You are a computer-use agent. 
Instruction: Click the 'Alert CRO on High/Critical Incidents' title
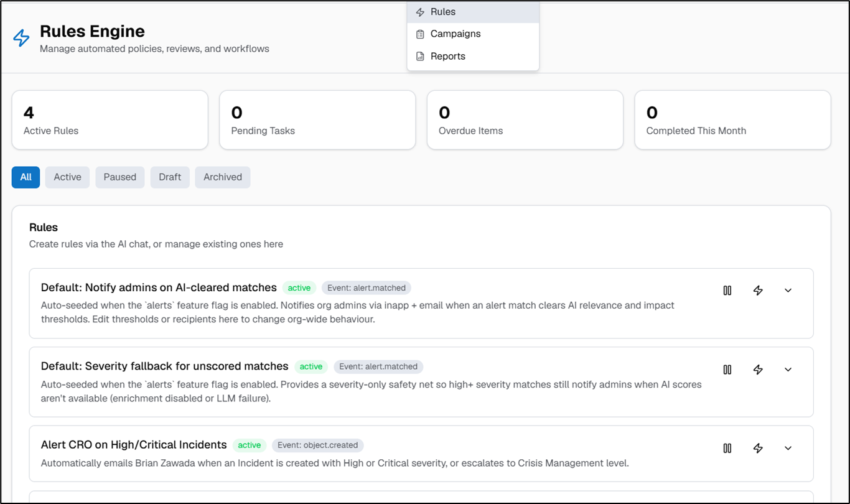[x=134, y=445]
